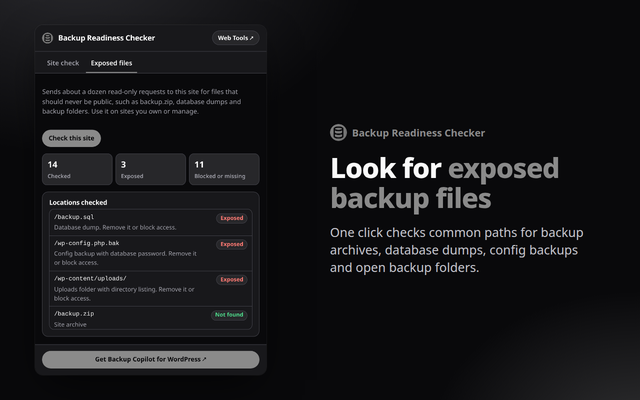
Task: Click the Database dump removal description
Action: point(115,227)
